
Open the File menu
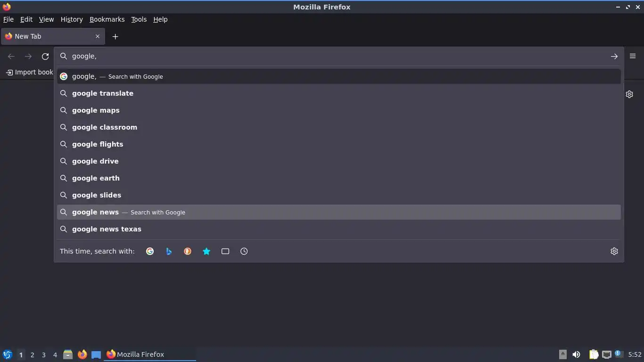pos(8,19)
